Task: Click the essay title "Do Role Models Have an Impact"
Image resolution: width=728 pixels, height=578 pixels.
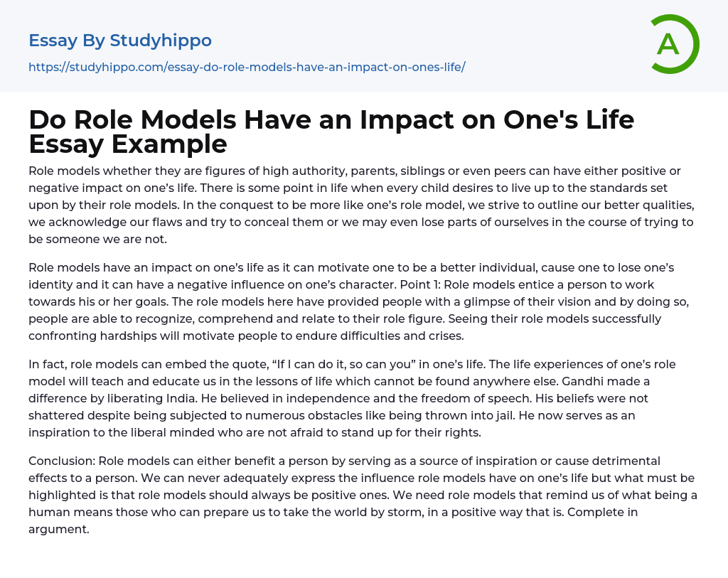Action: (x=331, y=119)
